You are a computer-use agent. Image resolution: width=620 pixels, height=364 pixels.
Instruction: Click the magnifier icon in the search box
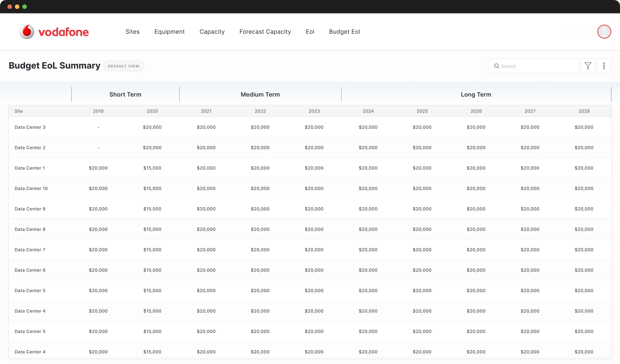[497, 66]
